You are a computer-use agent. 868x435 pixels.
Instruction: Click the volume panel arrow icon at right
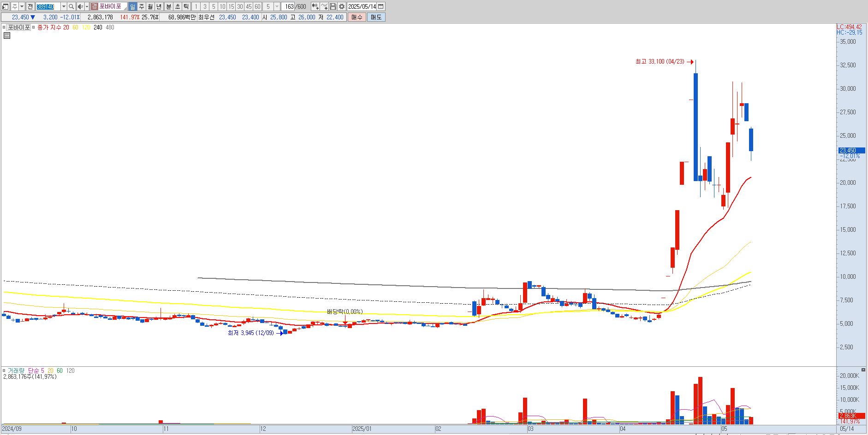tap(863, 370)
